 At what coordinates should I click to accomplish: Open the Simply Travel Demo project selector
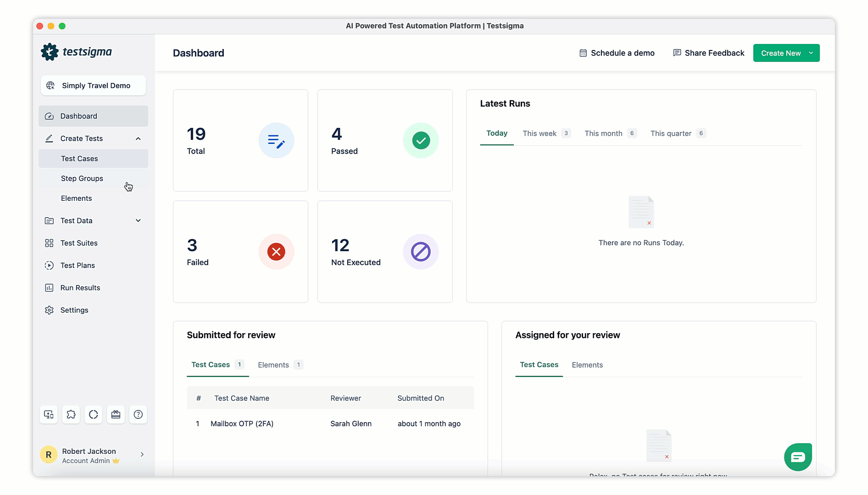[93, 86]
